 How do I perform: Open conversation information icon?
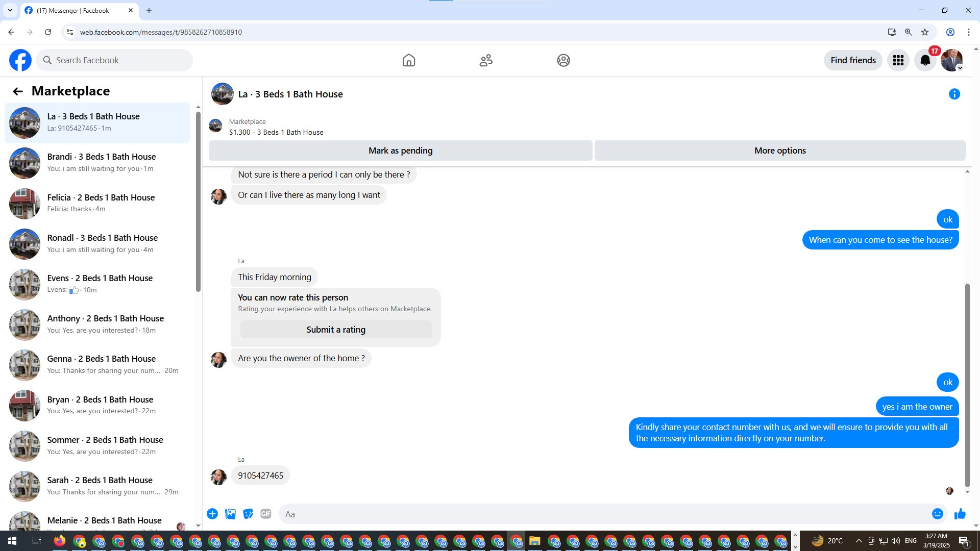[954, 94]
